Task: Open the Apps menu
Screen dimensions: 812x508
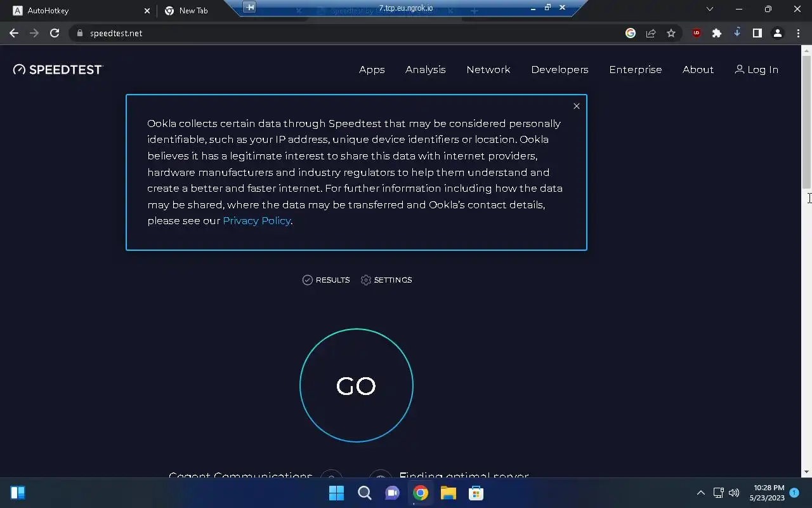Action: click(x=372, y=70)
